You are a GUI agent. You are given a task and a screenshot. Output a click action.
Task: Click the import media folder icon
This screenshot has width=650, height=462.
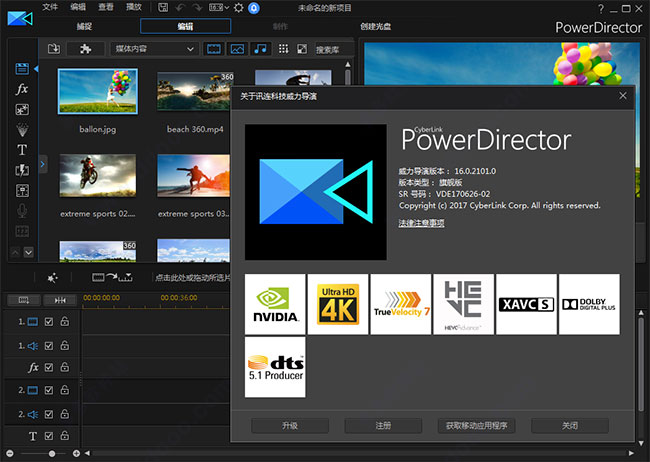coord(54,48)
